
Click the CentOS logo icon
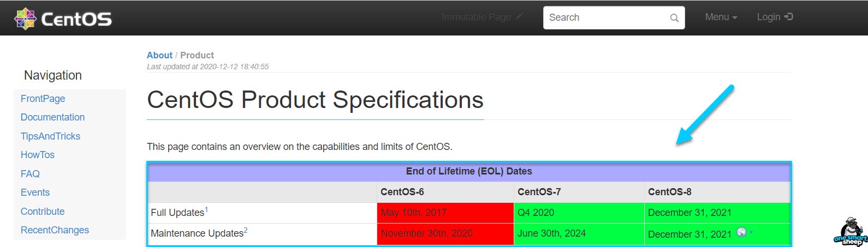coord(25,19)
